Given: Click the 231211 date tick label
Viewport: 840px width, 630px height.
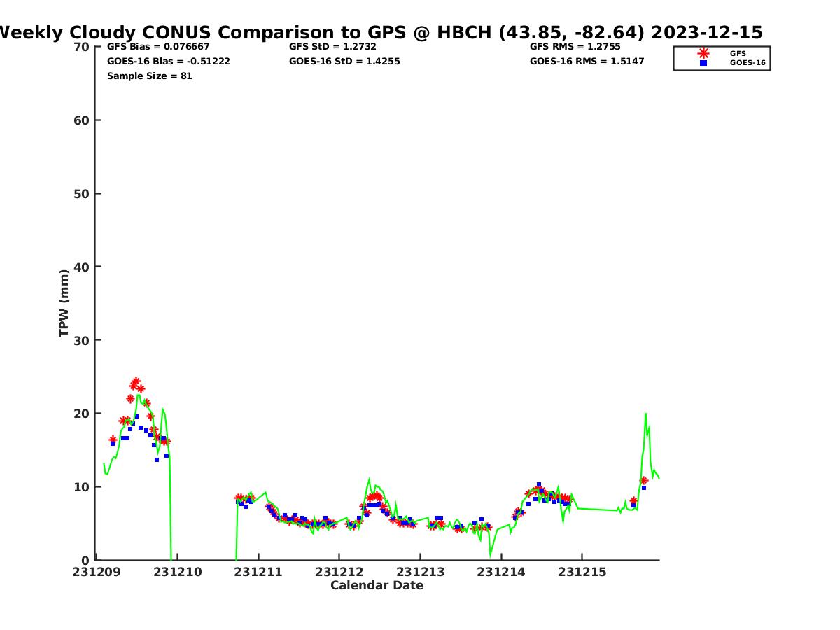Looking at the screenshot, I should click(x=258, y=572).
